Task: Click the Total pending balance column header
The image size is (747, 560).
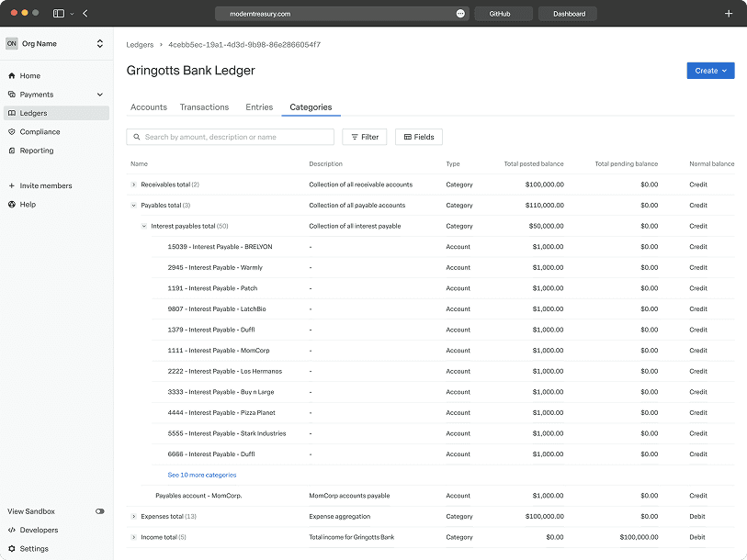Action: tap(627, 163)
